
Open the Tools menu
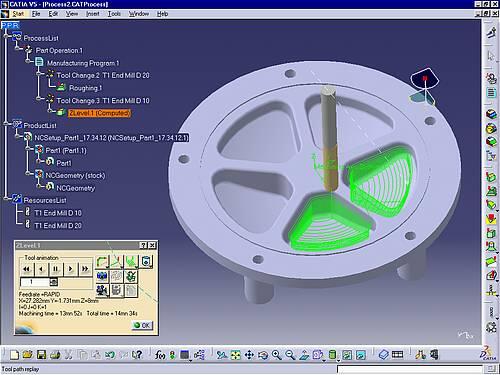coord(114,14)
